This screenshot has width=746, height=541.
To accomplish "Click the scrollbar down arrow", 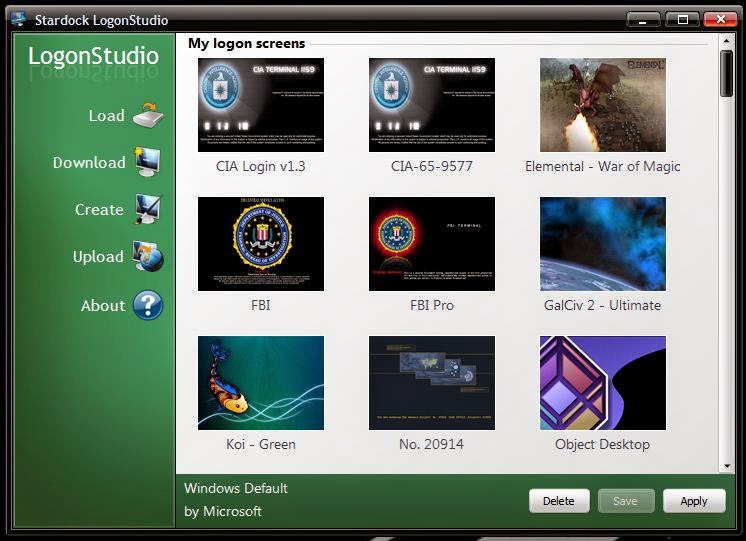I will point(727,465).
